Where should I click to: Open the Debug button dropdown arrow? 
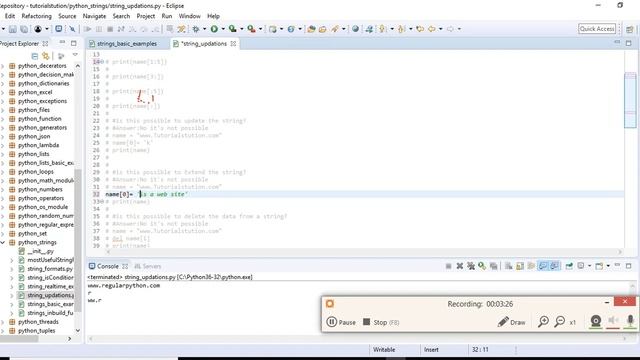(x=204, y=29)
